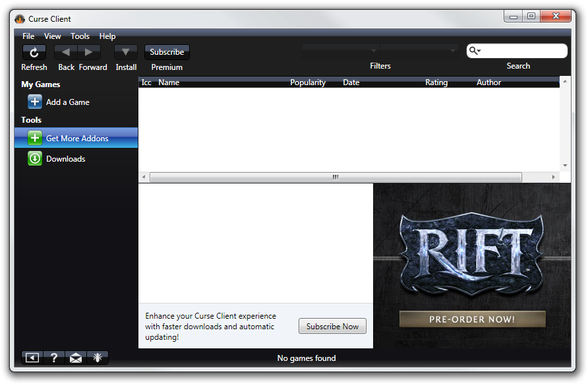Open the Tools menu
The height and width of the screenshot is (384, 588).
pyautogui.click(x=80, y=36)
